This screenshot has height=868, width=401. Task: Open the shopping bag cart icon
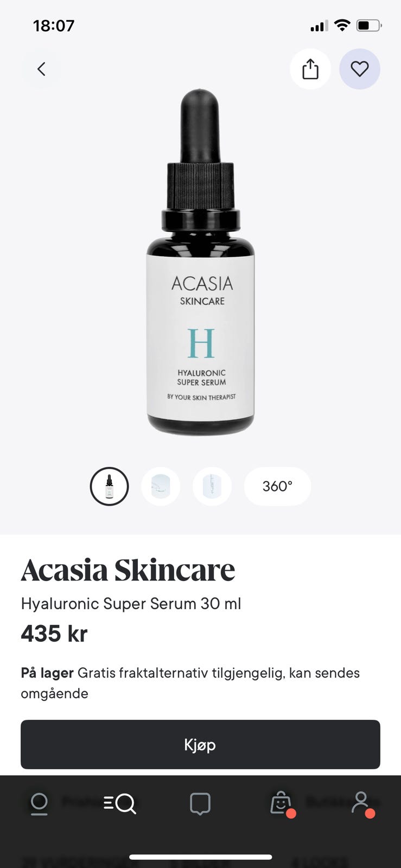tap(282, 804)
